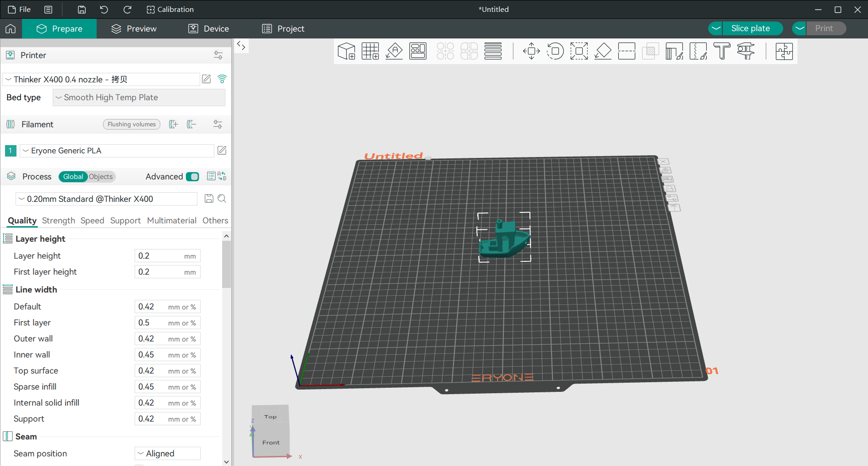Expand the Slice plate options arrow

tap(716, 28)
